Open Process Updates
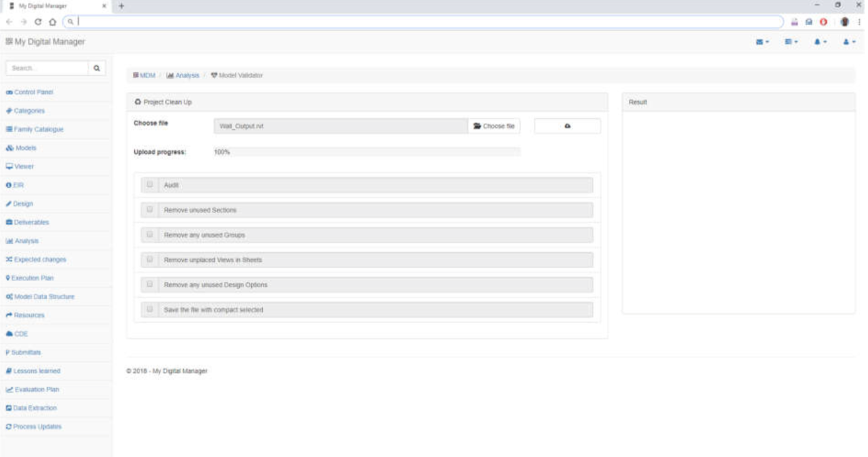 [x=36, y=426]
